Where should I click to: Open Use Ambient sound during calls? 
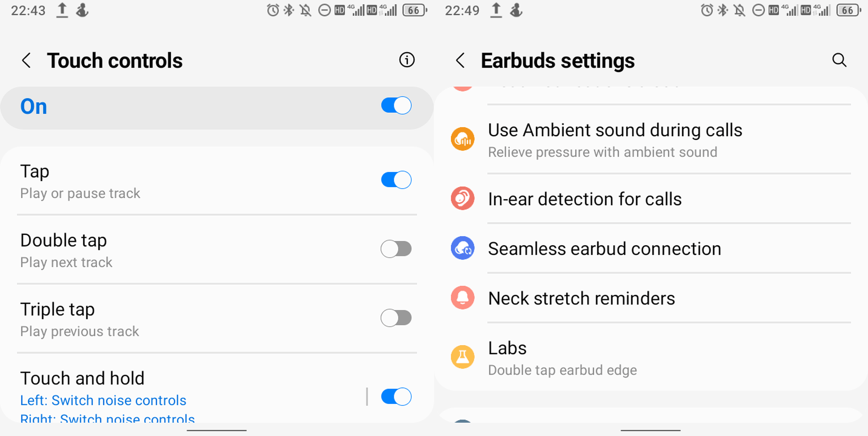(650, 139)
